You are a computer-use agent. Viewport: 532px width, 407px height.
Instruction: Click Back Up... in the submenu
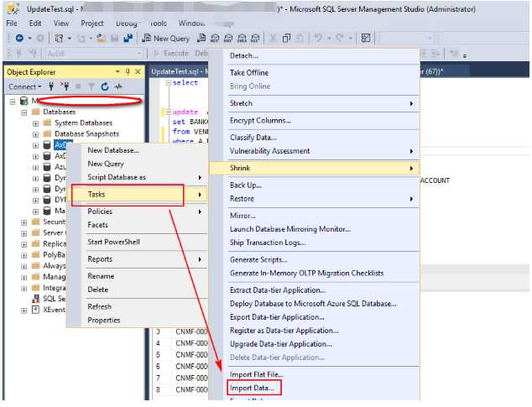[246, 185]
